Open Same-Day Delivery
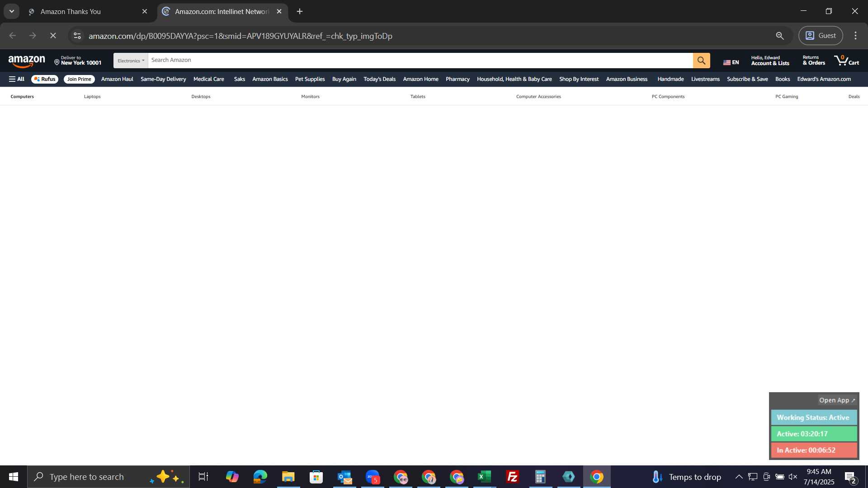 tap(163, 79)
